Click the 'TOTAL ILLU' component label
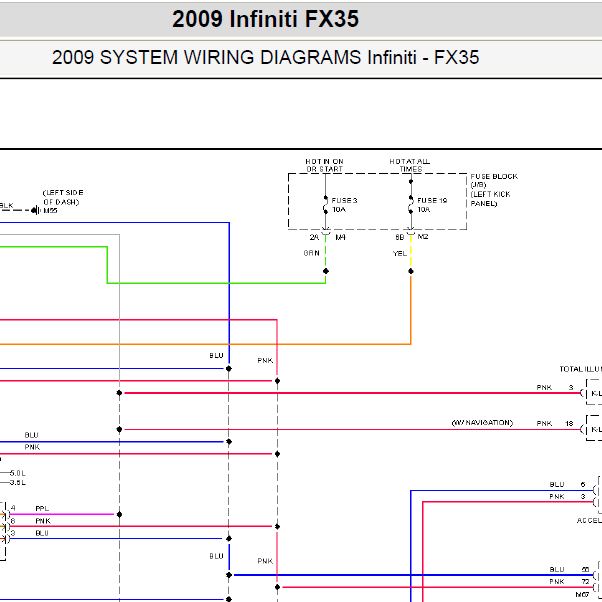Viewport: 602px width, 602px height. [580, 369]
